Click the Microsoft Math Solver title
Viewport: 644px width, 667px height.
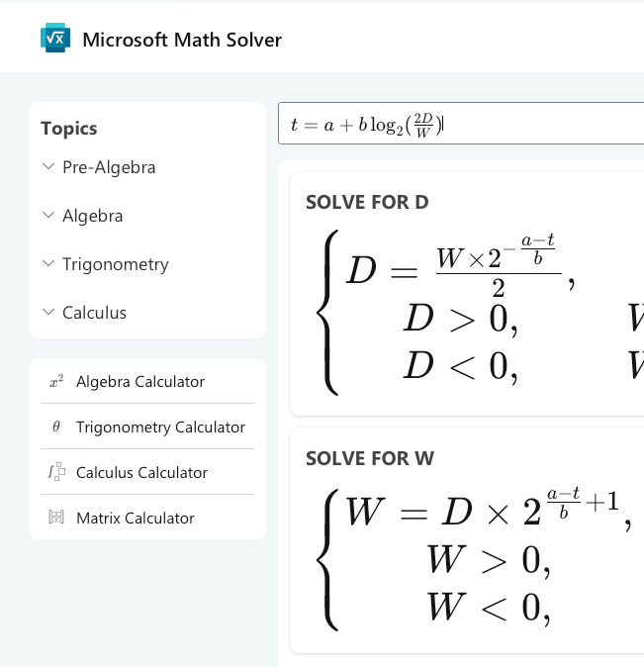[182, 40]
